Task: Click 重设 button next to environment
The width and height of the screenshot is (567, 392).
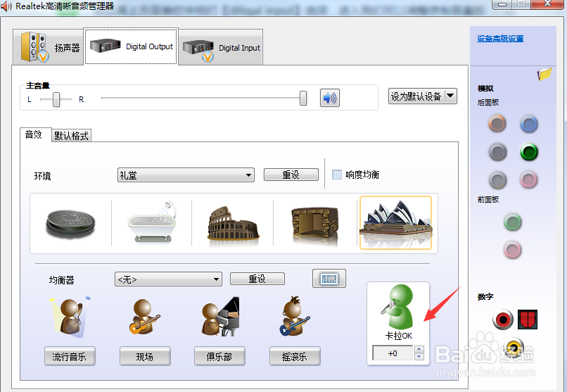Action: (x=291, y=175)
